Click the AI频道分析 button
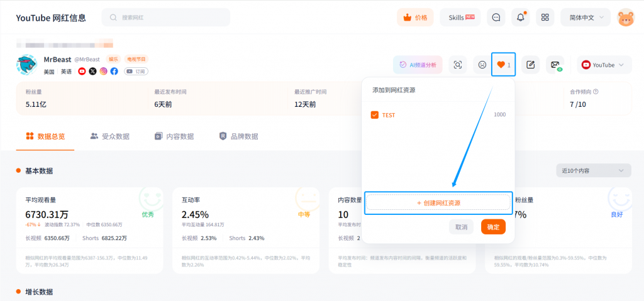Viewport: 644px width, 301px height. [418, 65]
